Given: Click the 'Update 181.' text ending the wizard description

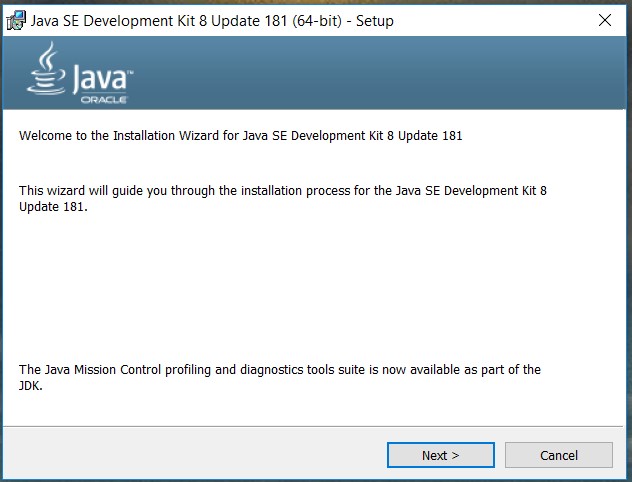Looking at the screenshot, I should click(54, 207).
